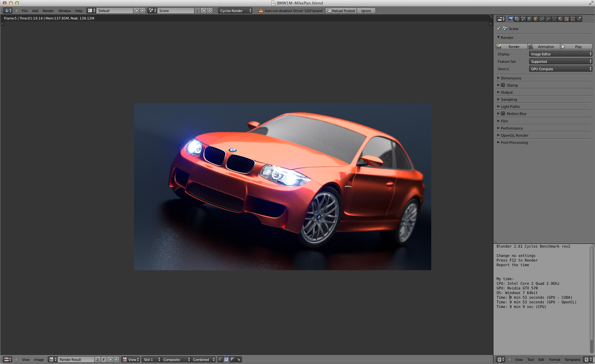
Task: Open the Combined pass dropdown
Action: click(203, 359)
